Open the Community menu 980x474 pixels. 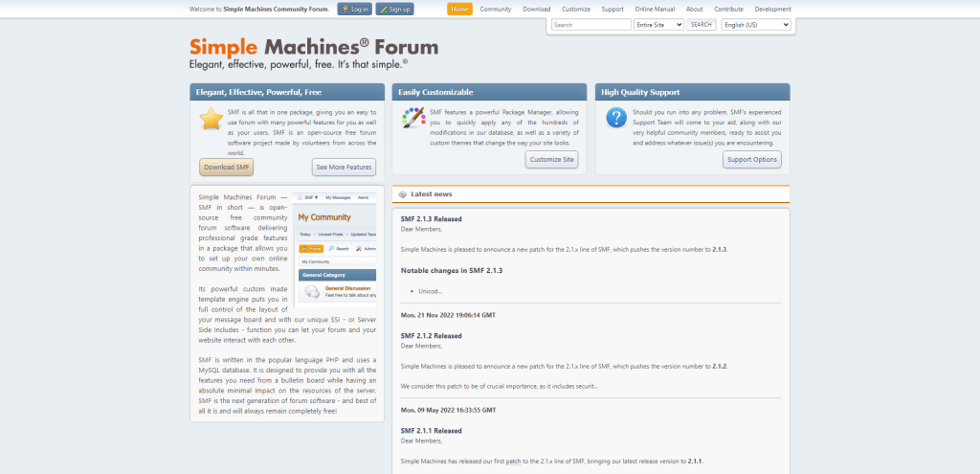pos(496,10)
